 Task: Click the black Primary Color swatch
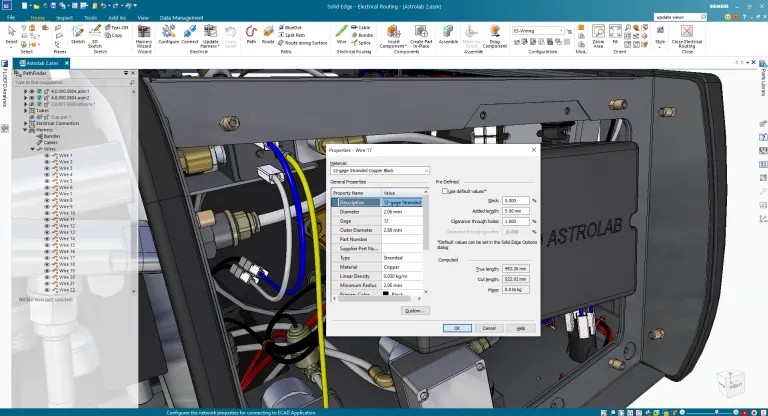coord(387,295)
